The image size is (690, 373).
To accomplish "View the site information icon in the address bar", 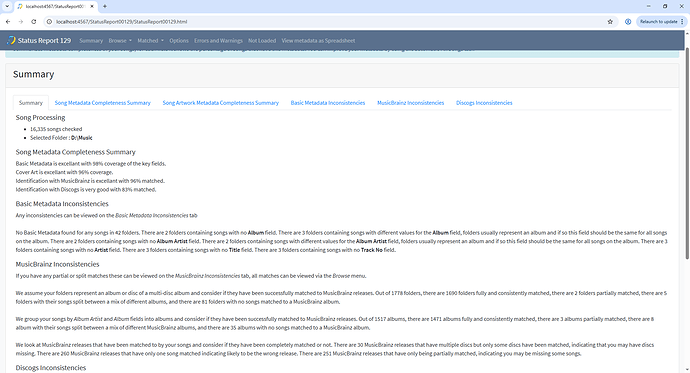I will point(50,22).
